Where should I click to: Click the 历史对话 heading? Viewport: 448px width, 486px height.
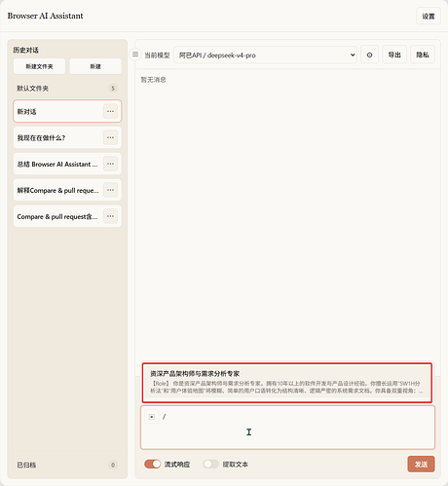25,50
